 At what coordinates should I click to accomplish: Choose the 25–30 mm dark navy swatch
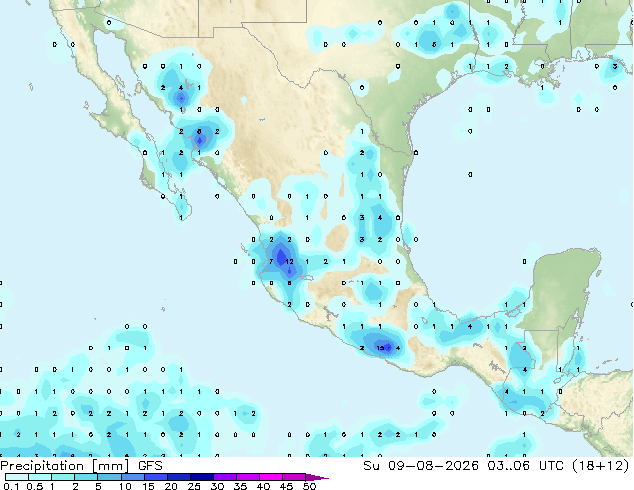[201, 477]
